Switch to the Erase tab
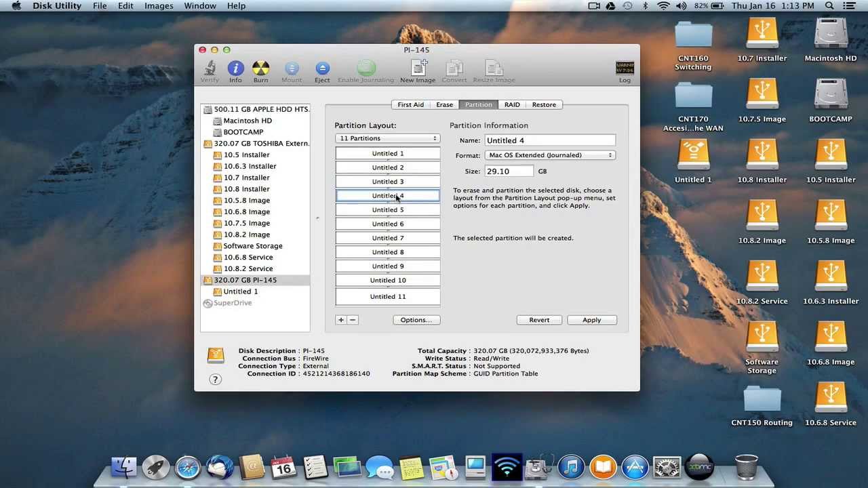The width and height of the screenshot is (868, 488). pyautogui.click(x=445, y=105)
